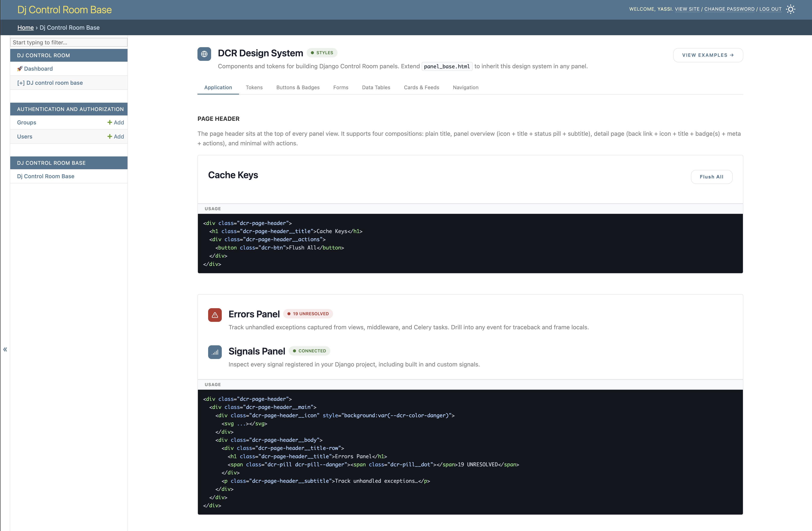
Task: Click the svg placeholder code line
Action: coord(244,423)
